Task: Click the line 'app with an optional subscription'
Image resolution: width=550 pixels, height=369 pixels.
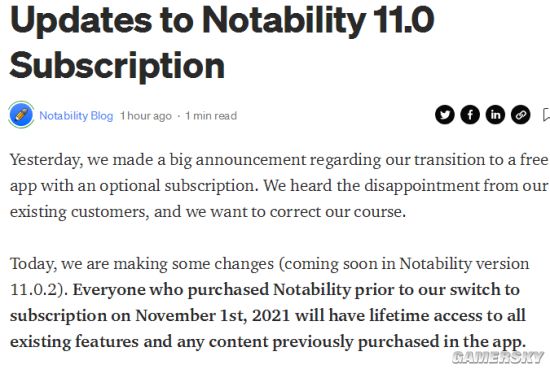Action: point(279,186)
